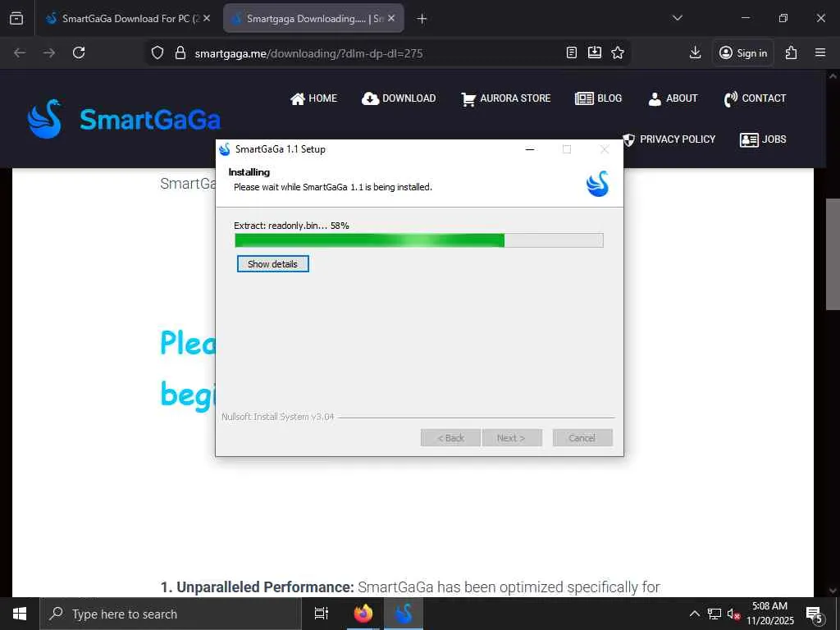Close the SmartGaGa Download For PC tab
The height and width of the screenshot is (630, 840).
click(207, 18)
